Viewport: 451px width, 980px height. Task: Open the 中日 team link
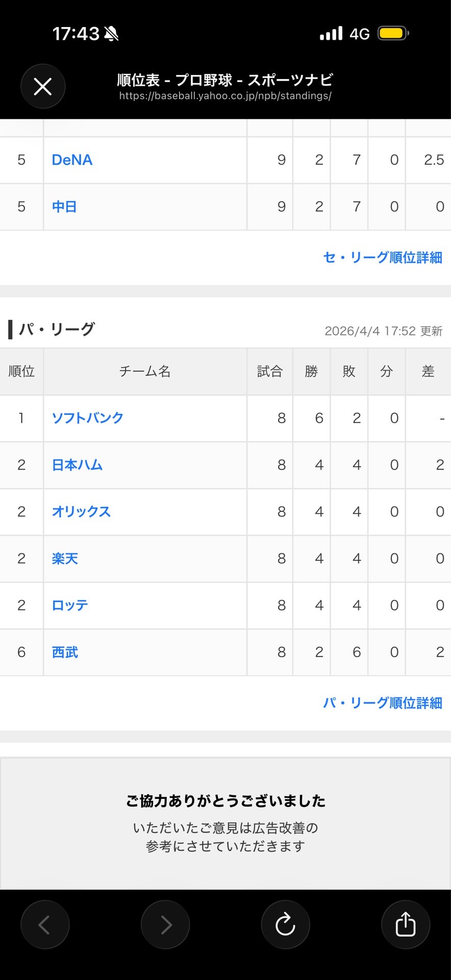click(x=64, y=207)
